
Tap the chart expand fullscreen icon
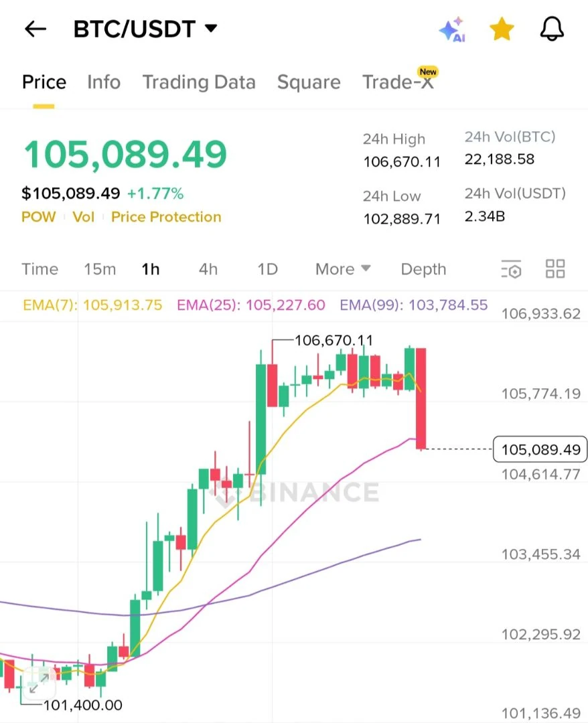(x=40, y=684)
